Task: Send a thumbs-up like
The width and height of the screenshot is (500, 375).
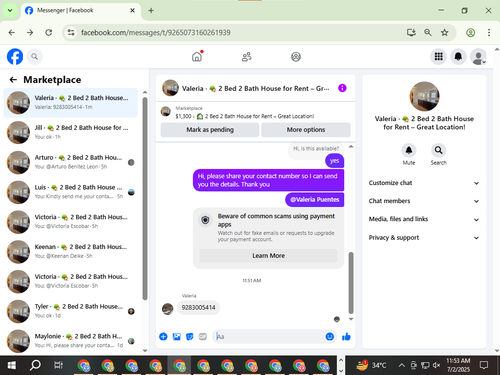Action: click(346, 337)
